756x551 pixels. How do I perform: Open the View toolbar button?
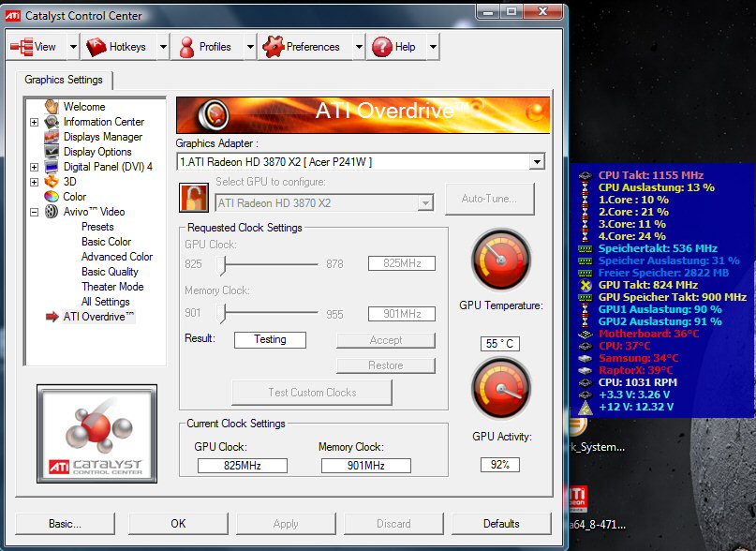36,47
